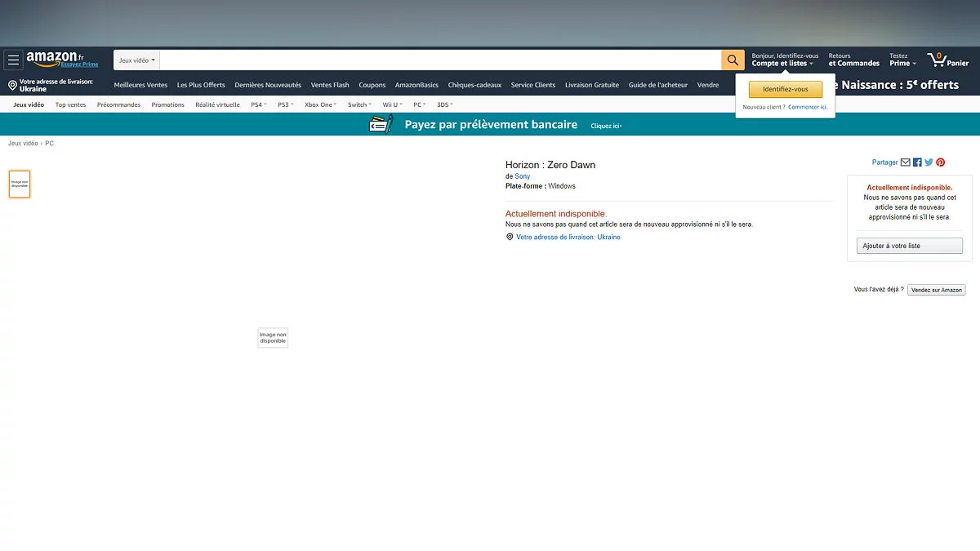Click delivery address Ukraine link under availability

[568, 237]
